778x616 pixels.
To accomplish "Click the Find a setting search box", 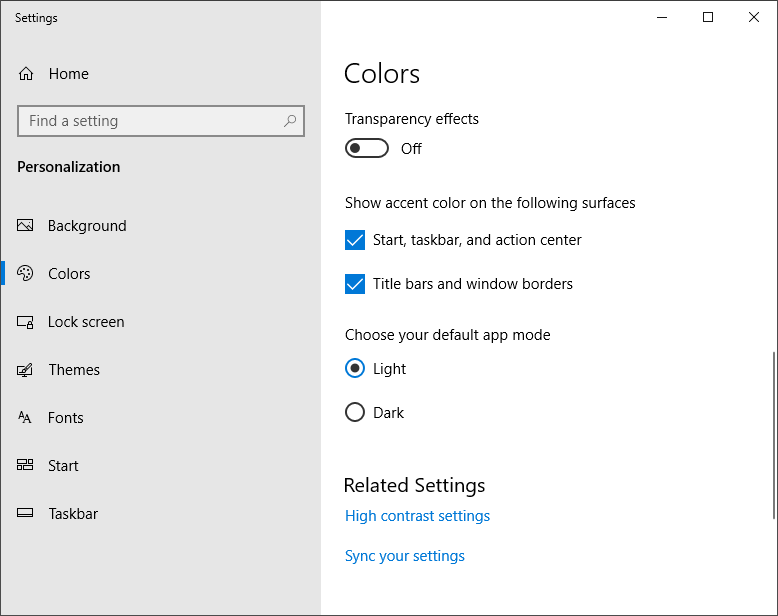I will click(x=150, y=121).
